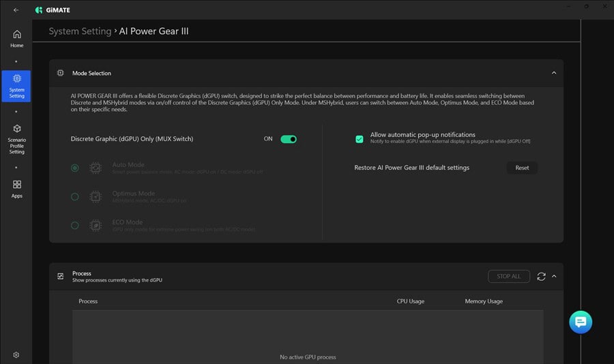614x364 pixels.
Task: Open settings gear at sidebar bottom
Action: pyautogui.click(x=16, y=355)
